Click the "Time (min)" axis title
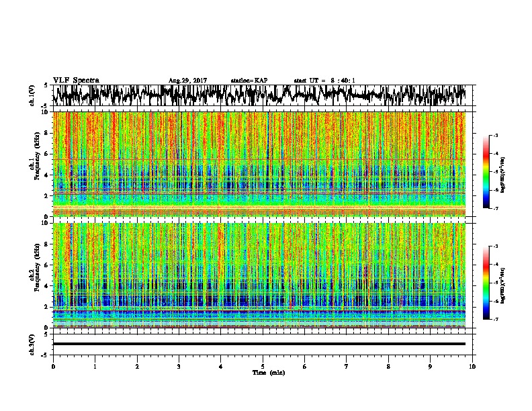 269,373
